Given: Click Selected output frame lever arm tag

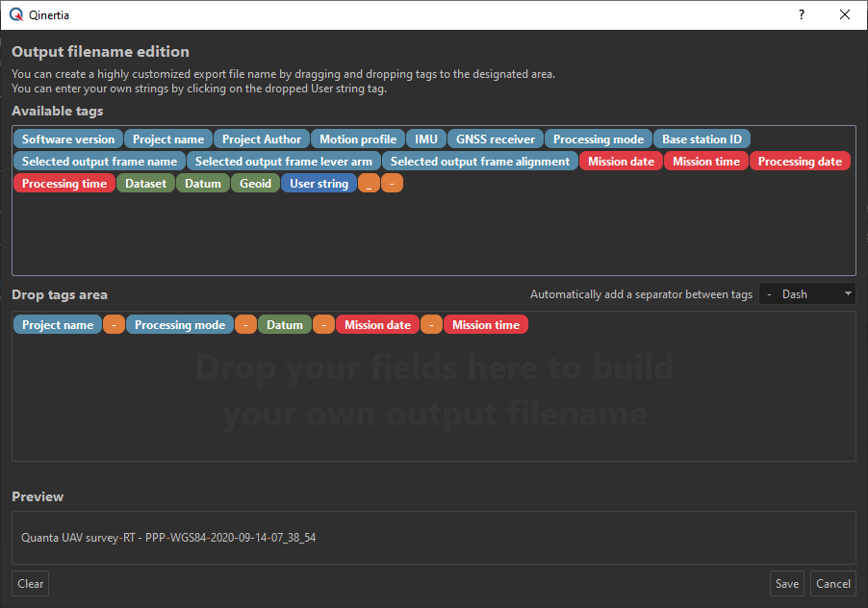Looking at the screenshot, I should (284, 162).
